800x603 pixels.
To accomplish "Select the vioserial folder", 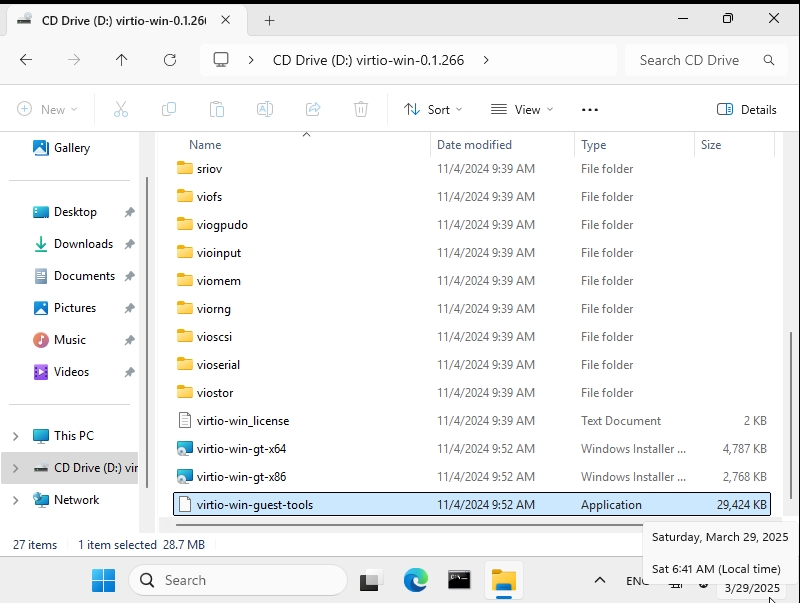I will click(x=472, y=365).
